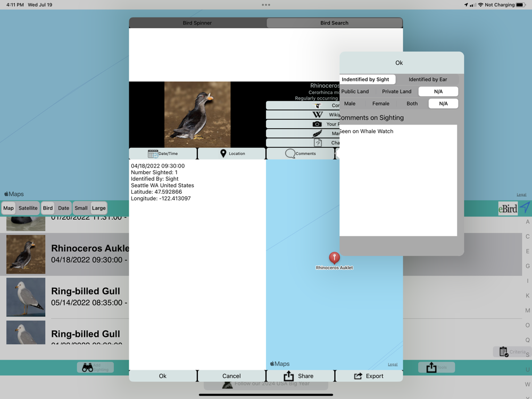Tap the blue location arrow icon

click(x=525, y=207)
